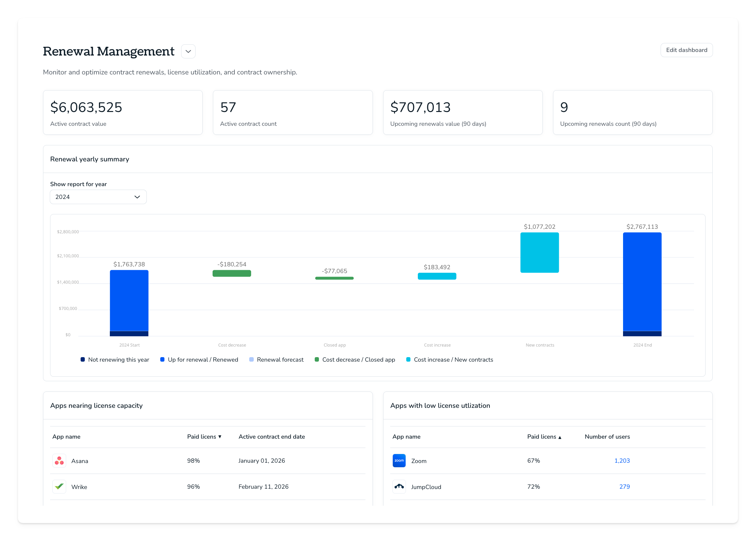Image resolution: width=756 pixels, height=541 pixels.
Task: Click the $2,767,113 label above 2024 End
Action: (642, 227)
